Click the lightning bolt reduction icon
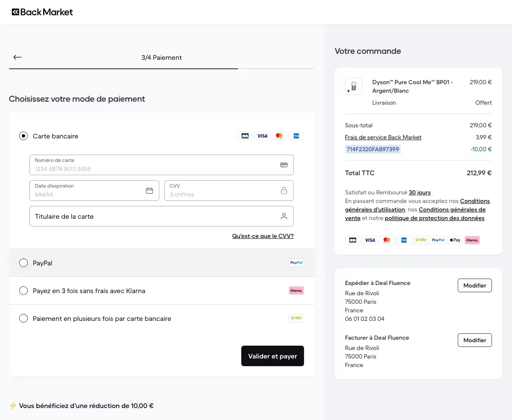 [x=13, y=405]
